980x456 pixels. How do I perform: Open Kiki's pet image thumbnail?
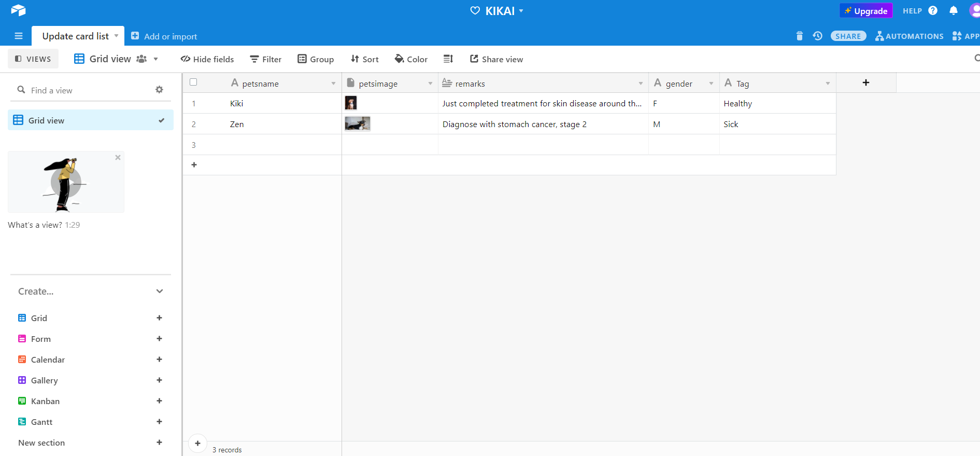[x=351, y=103]
